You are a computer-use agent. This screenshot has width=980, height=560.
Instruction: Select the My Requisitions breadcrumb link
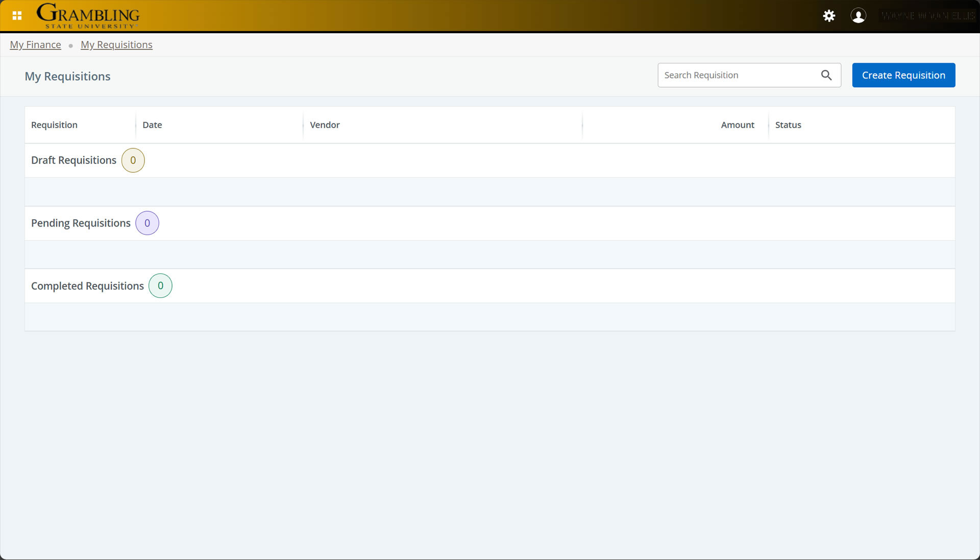point(116,44)
